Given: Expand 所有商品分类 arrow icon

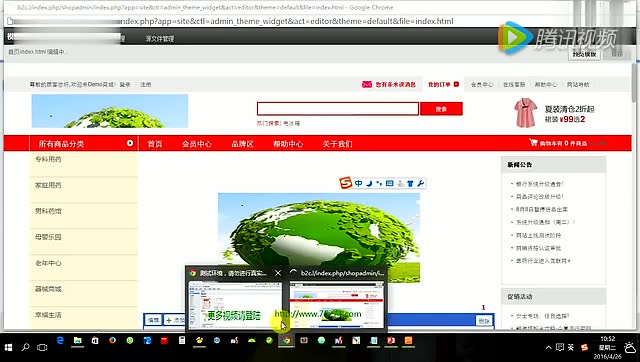Looking at the screenshot, I should click(x=130, y=143).
